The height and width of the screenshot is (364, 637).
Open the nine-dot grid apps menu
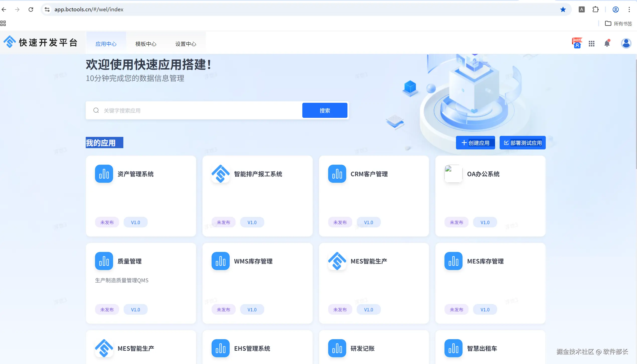592,44
